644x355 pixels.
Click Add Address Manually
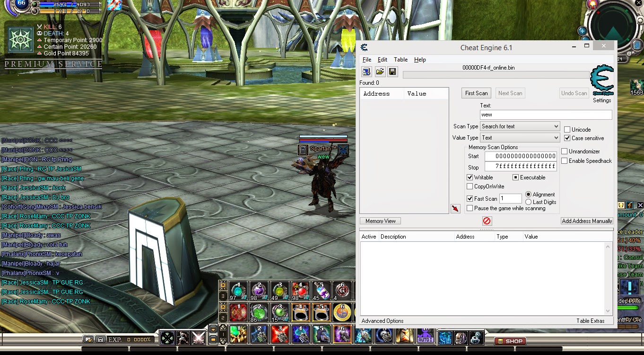point(587,221)
